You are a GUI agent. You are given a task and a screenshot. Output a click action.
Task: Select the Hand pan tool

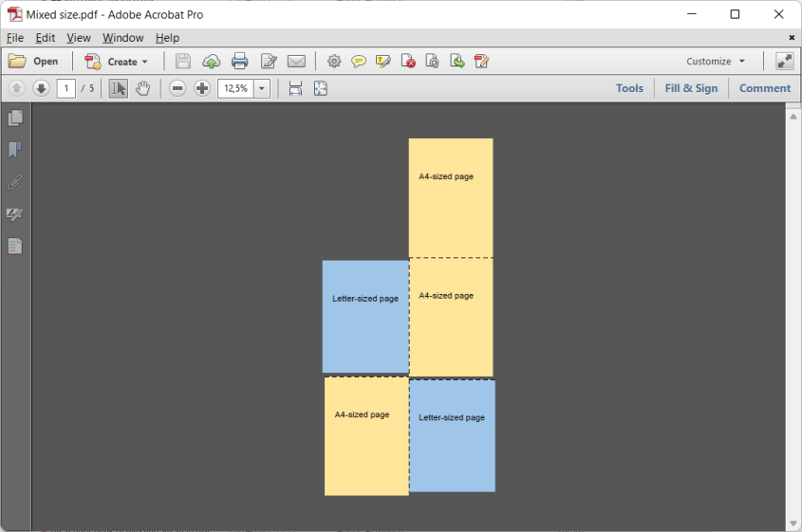(142, 88)
